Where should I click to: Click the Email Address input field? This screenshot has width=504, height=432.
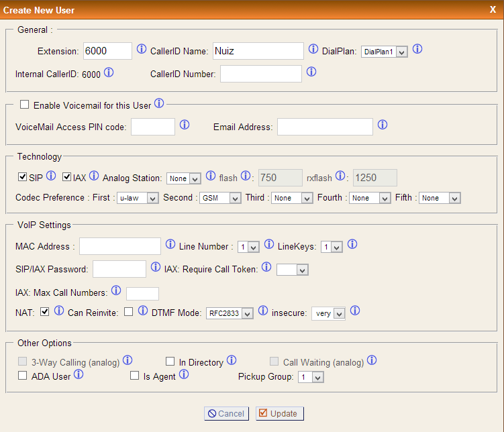325,127
